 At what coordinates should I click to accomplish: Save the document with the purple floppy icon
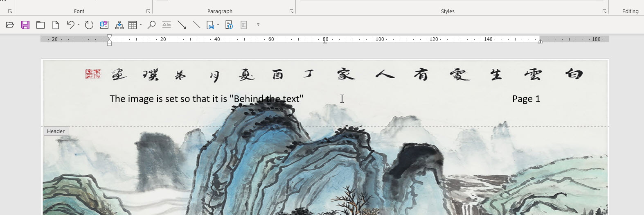tap(25, 25)
